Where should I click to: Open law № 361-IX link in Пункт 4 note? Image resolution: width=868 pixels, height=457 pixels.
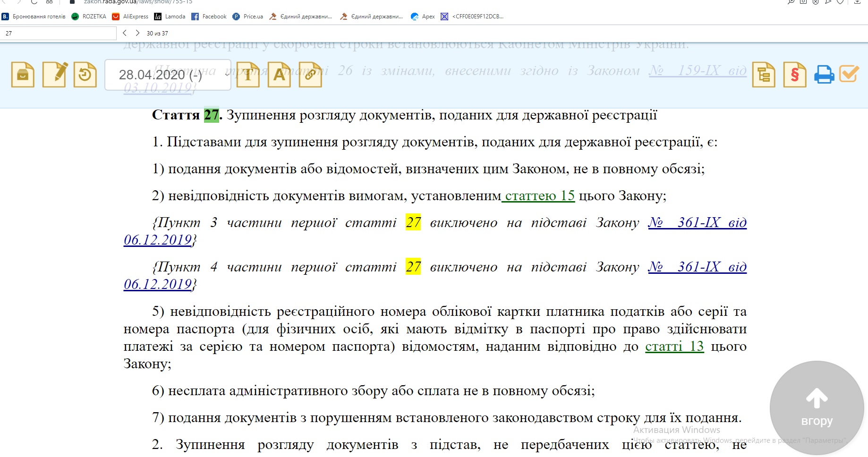click(x=698, y=267)
